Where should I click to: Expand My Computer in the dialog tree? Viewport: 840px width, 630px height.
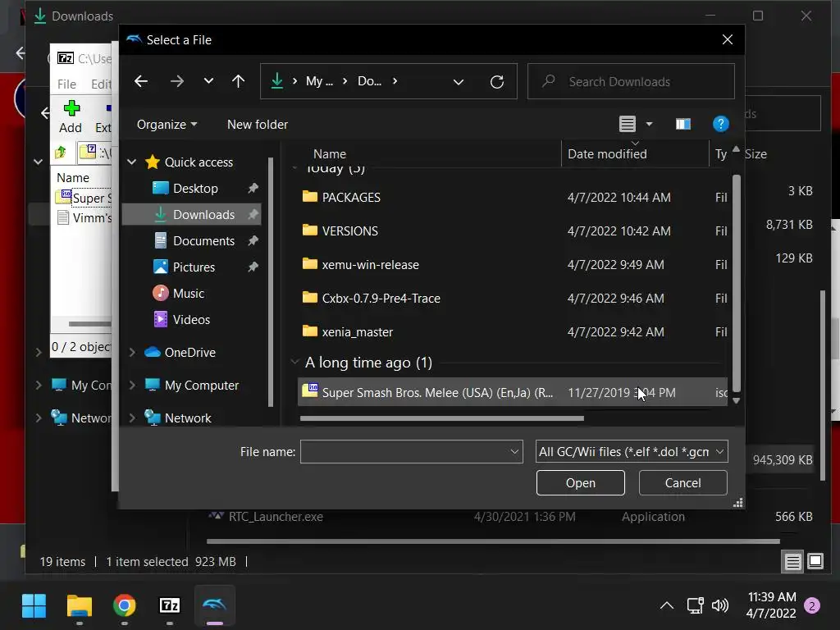click(x=132, y=386)
